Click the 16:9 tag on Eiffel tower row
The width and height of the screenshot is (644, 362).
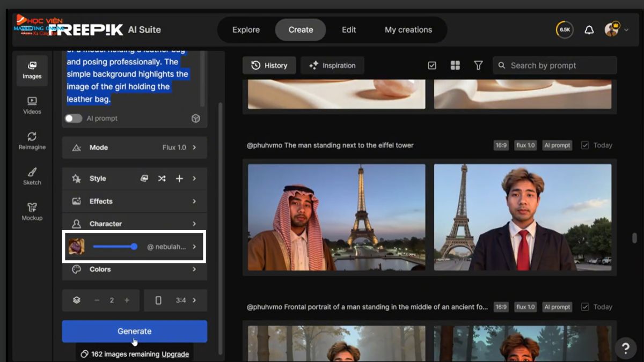point(501,145)
